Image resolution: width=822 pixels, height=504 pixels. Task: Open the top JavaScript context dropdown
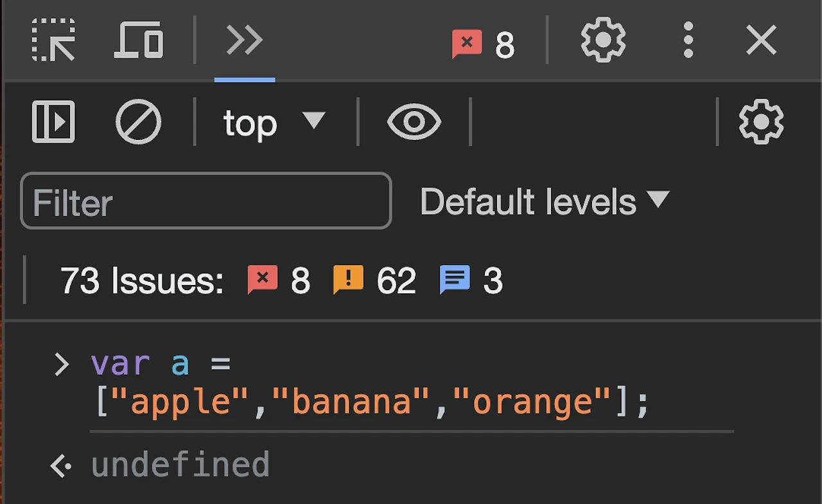(274, 123)
